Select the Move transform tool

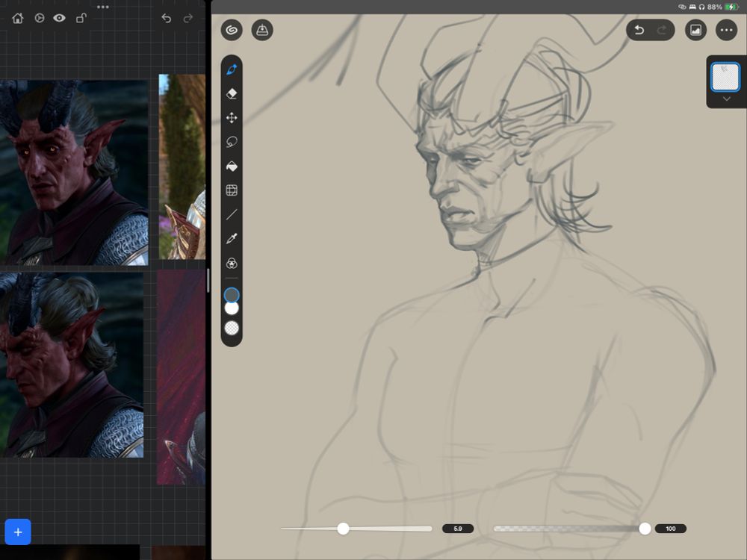232,118
